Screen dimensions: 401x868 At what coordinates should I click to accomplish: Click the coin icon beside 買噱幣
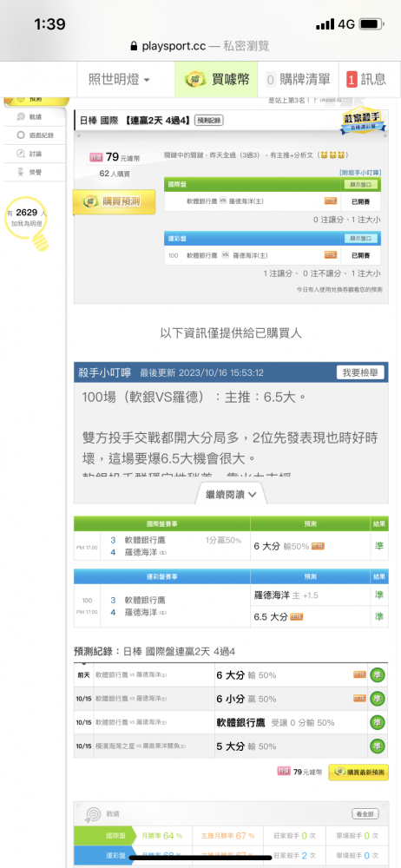(194, 80)
